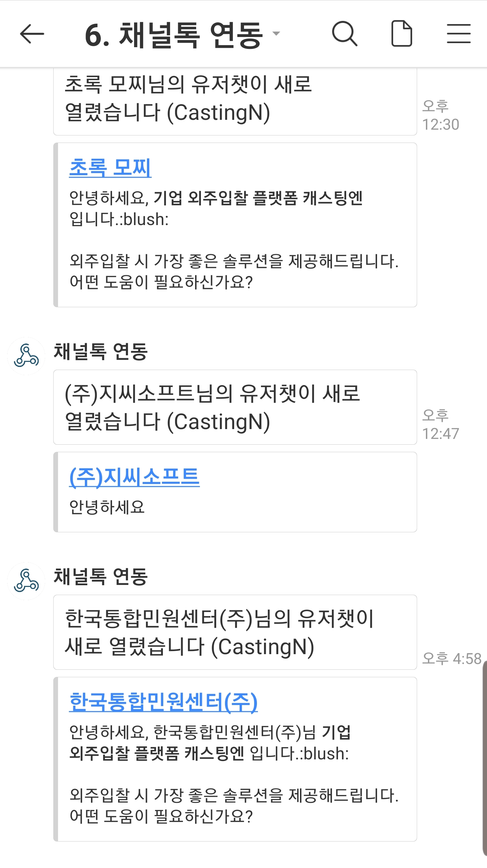Tap the 오후 12:47 timestamp
This screenshot has width=487, height=868.
[440, 425]
